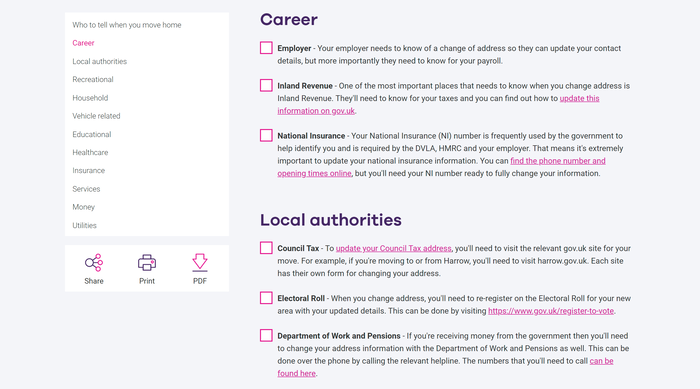
Task: Open Vehicle related in side menu
Action: click(96, 116)
